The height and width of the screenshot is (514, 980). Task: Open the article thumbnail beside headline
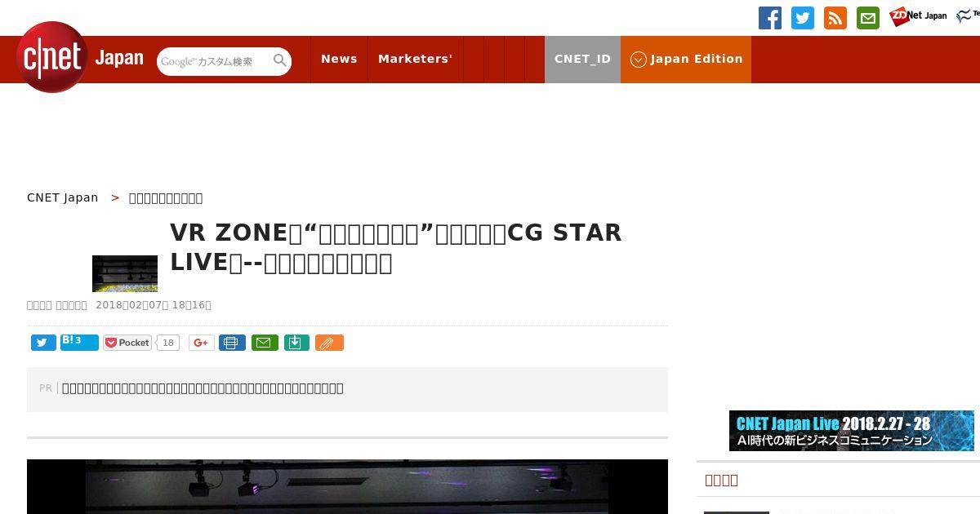(125, 273)
